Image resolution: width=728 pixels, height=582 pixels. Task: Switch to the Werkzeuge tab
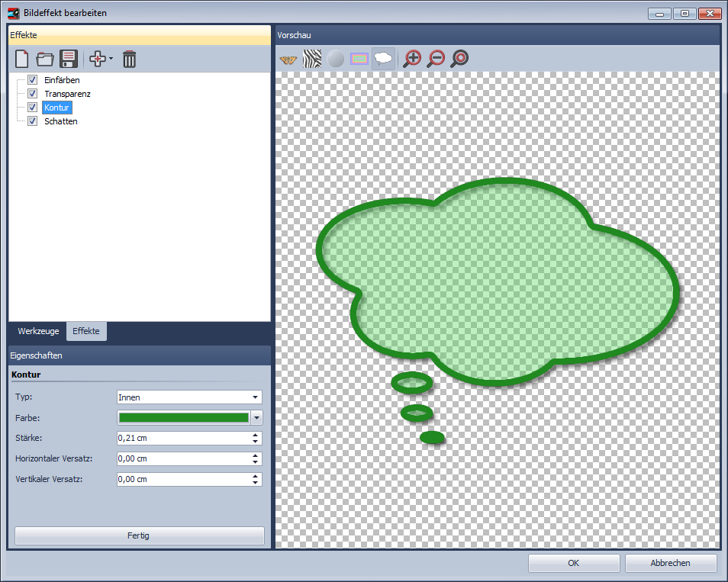[38, 331]
